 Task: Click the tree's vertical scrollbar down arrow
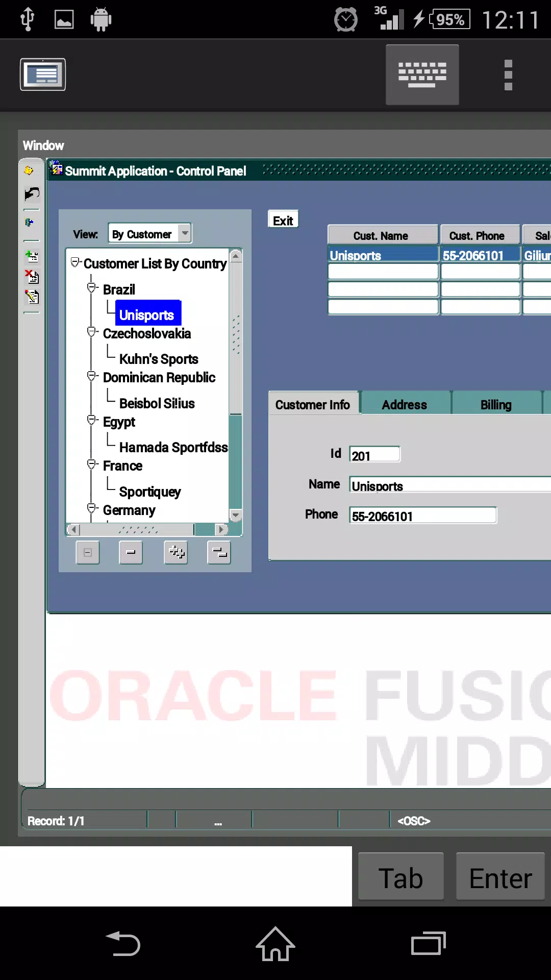(x=236, y=515)
